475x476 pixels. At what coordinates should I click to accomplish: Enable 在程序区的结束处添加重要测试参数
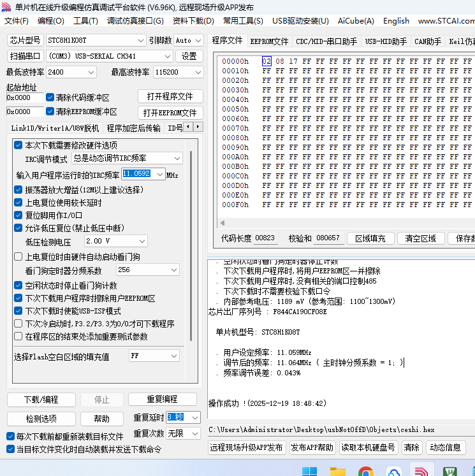pyautogui.click(x=18, y=336)
